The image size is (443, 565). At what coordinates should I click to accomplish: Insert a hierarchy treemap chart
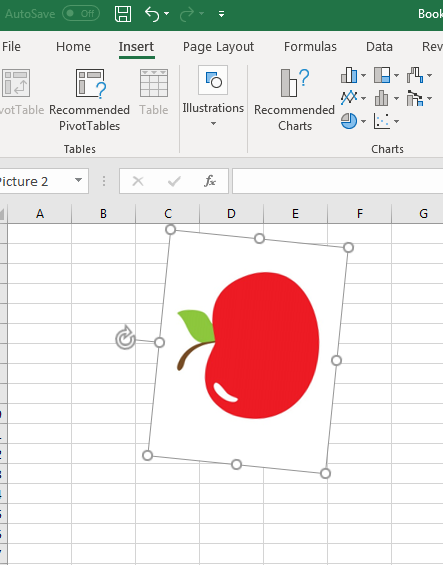(382, 75)
